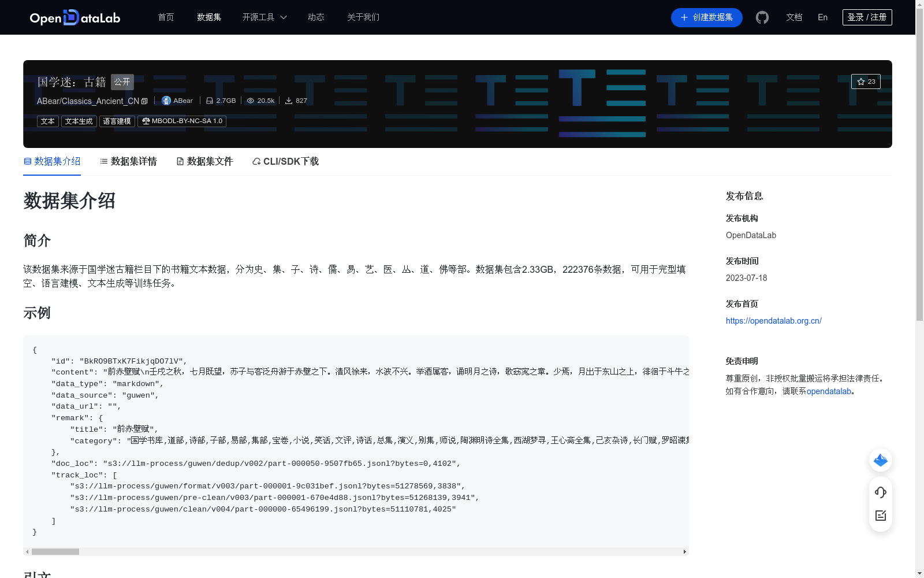
Task: Star the dataset with 23 stars
Action: click(866, 81)
